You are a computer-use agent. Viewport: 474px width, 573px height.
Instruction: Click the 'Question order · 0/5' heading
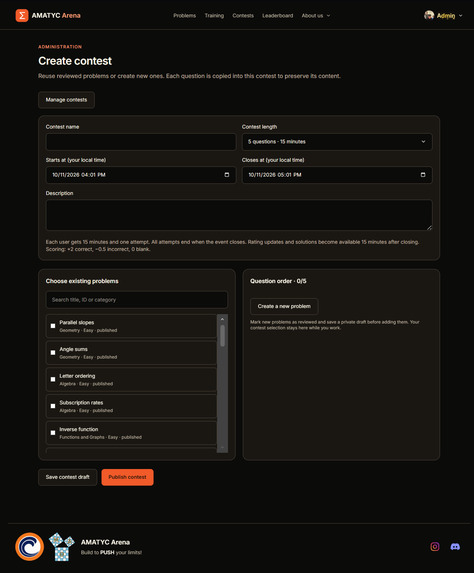(x=278, y=281)
